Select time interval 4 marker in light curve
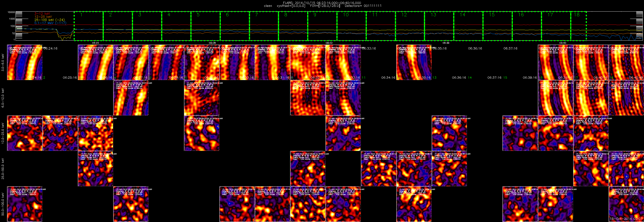The height and width of the screenshot is (222, 644). [x=169, y=15]
